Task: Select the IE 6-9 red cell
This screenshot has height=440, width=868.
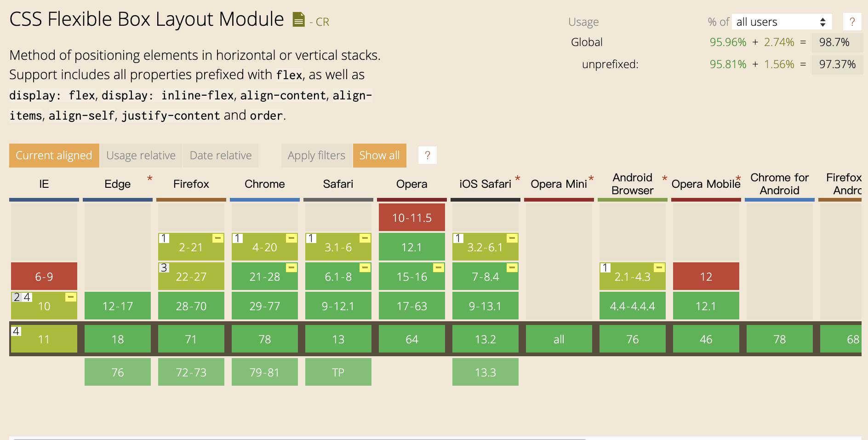Action: click(x=44, y=276)
